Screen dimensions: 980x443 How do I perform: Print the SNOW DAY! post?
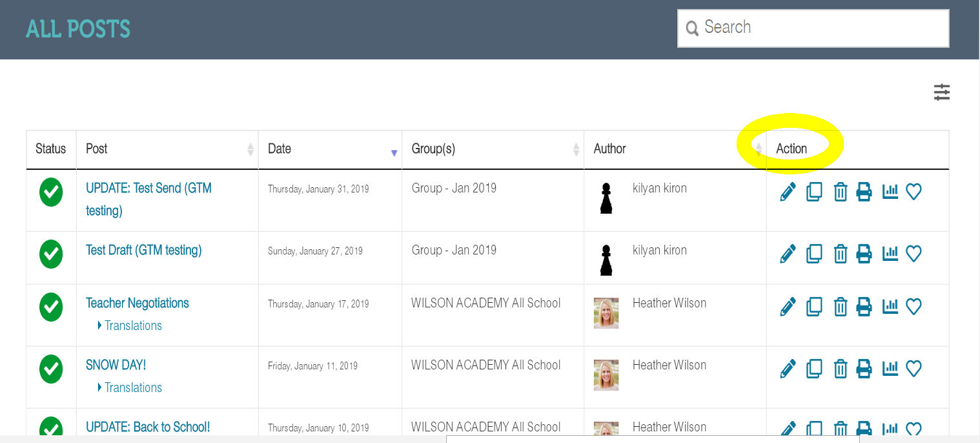pos(864,369)
